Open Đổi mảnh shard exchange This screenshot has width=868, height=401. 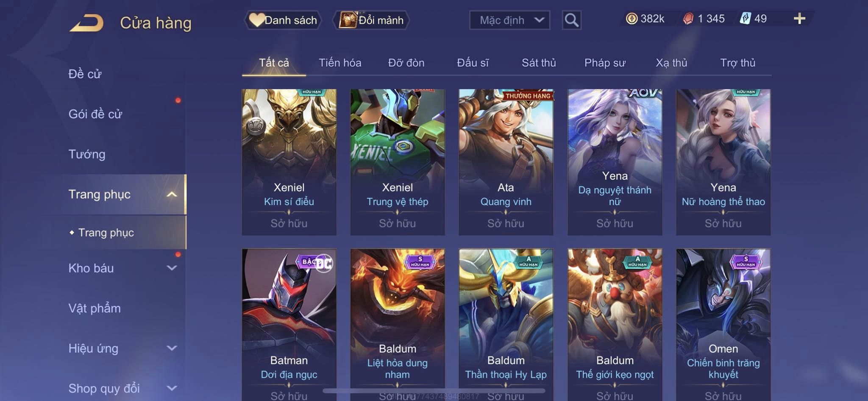pos(371,20)
